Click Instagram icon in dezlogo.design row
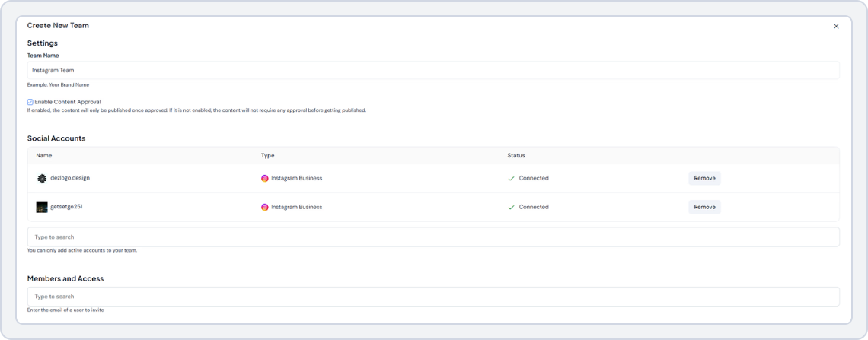Viewport: 868px width, 340px height. pos(265,179)
